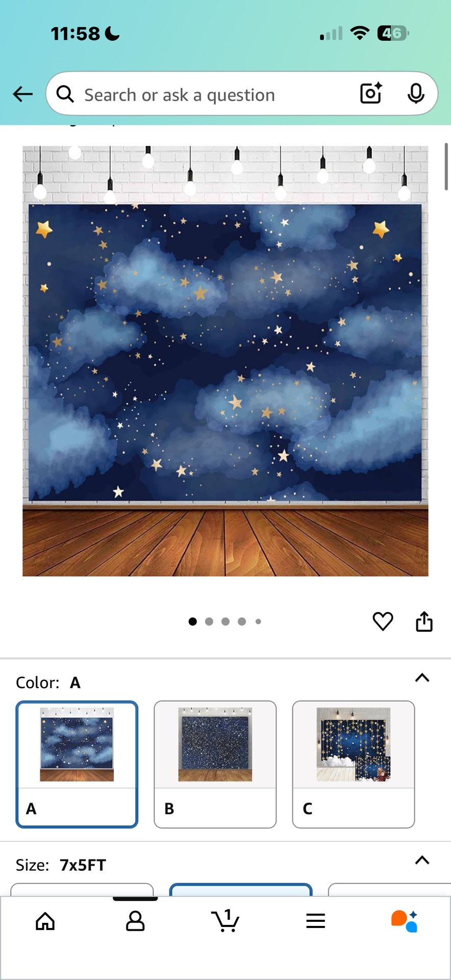Screen dimensions: 451x980
Task: Launch the Rufus AI assistant icon
Action: click(405, 921)
